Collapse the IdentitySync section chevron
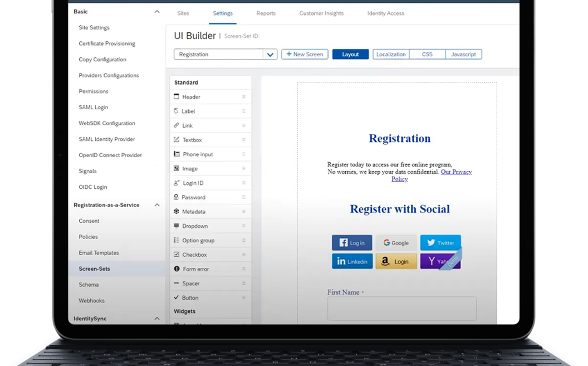The width and height of the screenshot is (588, 366). (157, 319)
